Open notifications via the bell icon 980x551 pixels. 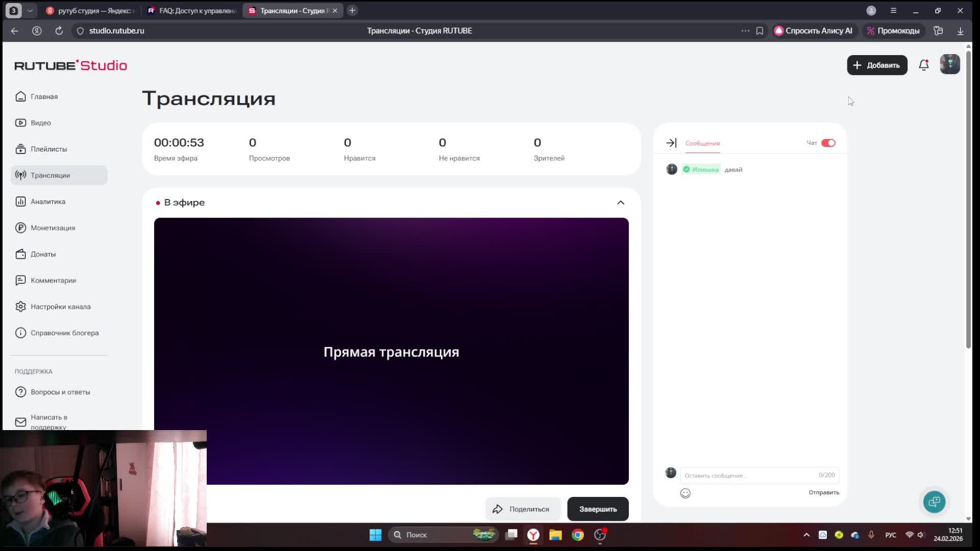tap(924, 65)
